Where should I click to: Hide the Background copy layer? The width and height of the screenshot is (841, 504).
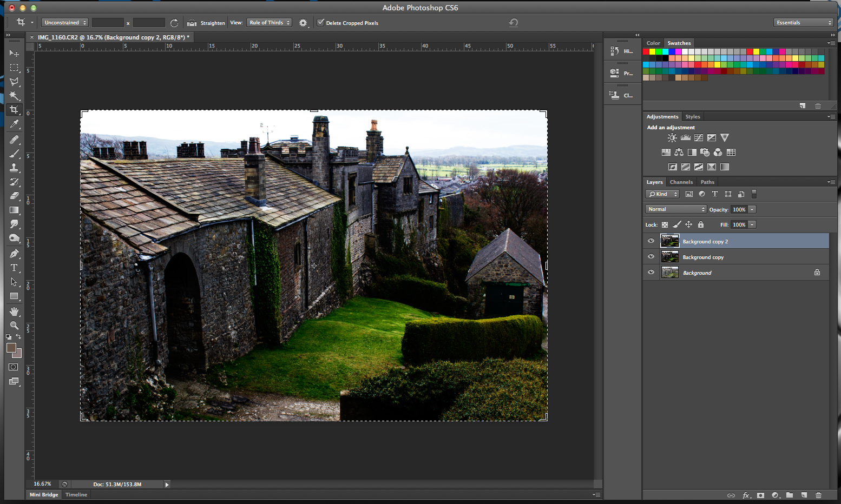[x=651, y=256]
